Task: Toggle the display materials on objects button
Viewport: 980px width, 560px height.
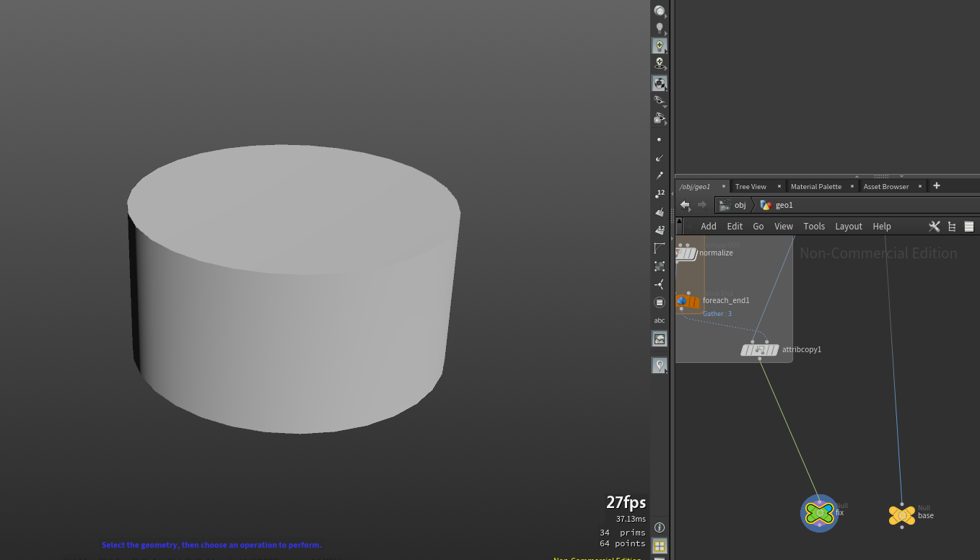Action: 659,83
